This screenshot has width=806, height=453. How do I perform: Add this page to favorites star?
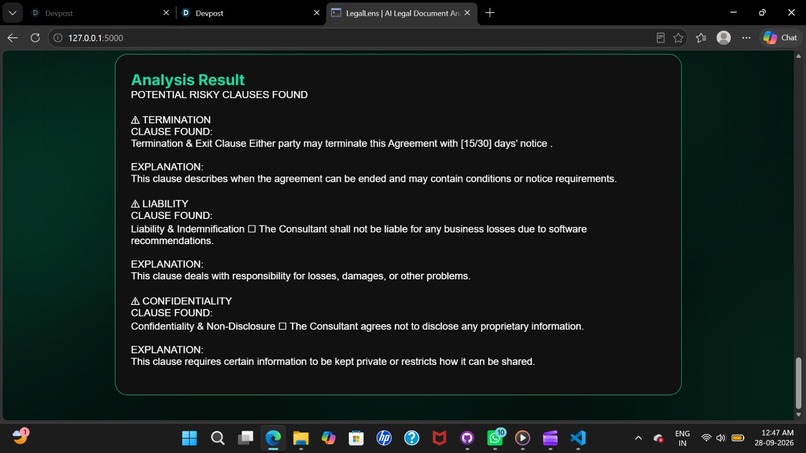(x=679, y=38)
